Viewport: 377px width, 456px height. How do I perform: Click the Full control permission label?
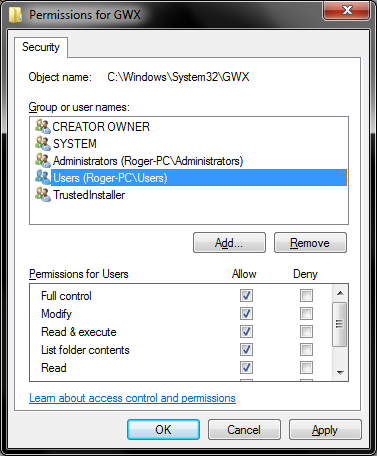66,296
